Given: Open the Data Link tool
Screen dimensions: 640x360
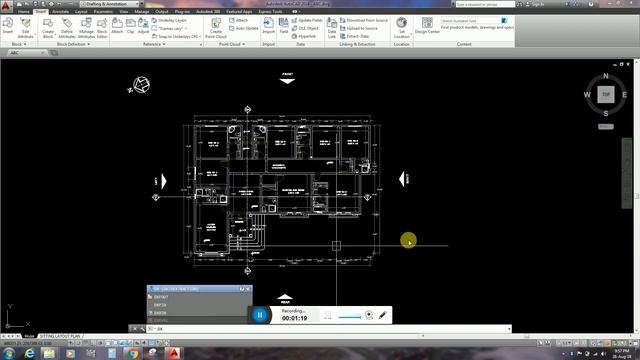Looking at the screenshot, I should (332, 27).
